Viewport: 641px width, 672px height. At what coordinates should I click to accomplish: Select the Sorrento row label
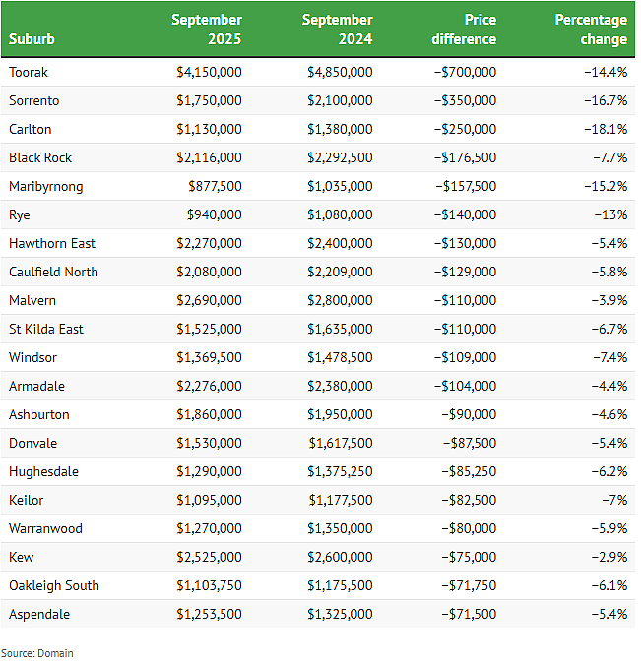coord(33,100)
